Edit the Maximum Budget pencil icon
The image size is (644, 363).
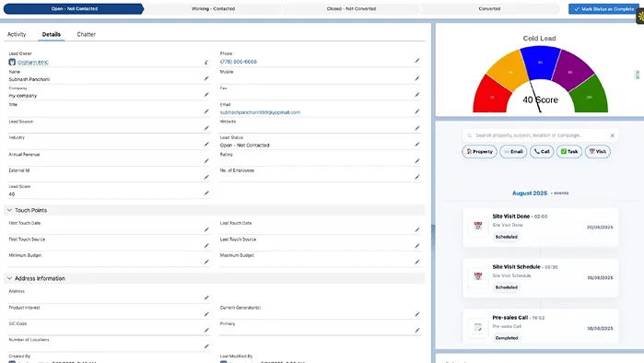point(417,262)
